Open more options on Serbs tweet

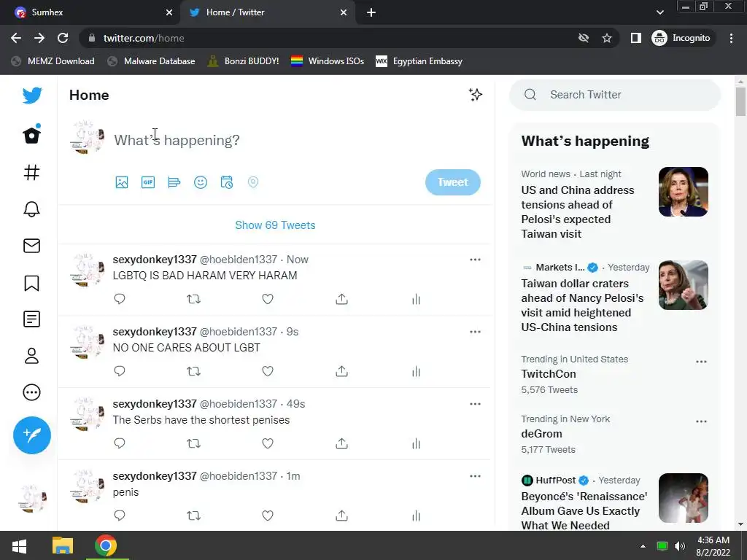(x=475, y=404)
